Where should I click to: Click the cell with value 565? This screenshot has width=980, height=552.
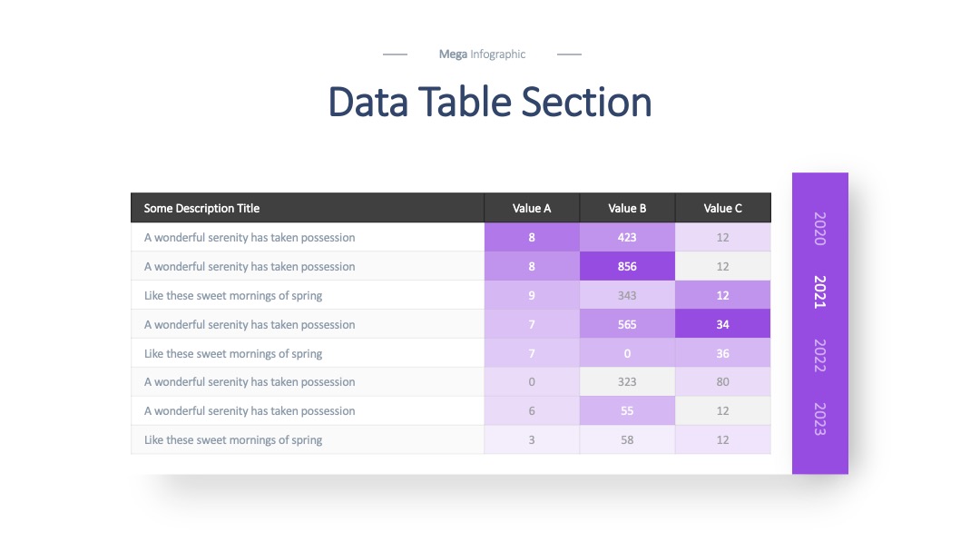point(627,324)
